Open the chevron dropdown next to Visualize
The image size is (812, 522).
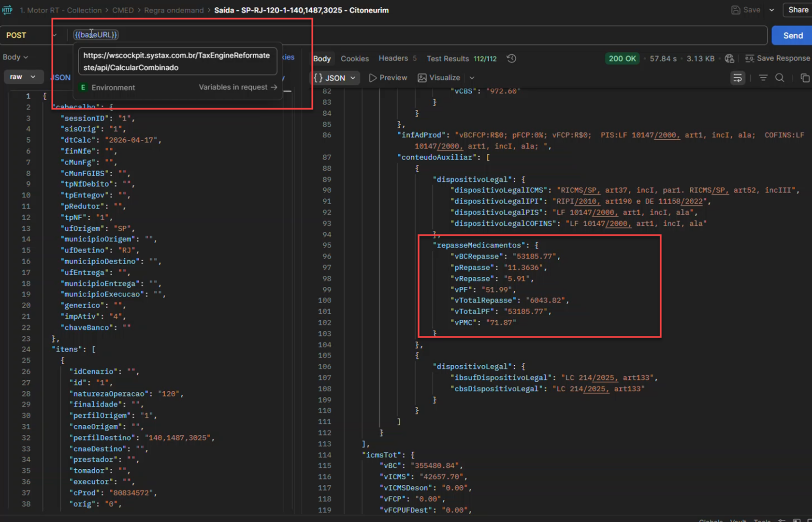point(472,78)
